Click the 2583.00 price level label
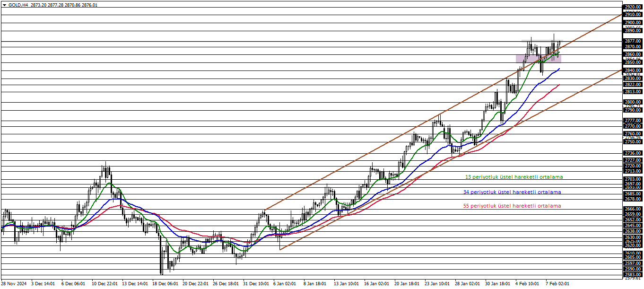This screenshot has width=644, height=289. pos(633,275)
